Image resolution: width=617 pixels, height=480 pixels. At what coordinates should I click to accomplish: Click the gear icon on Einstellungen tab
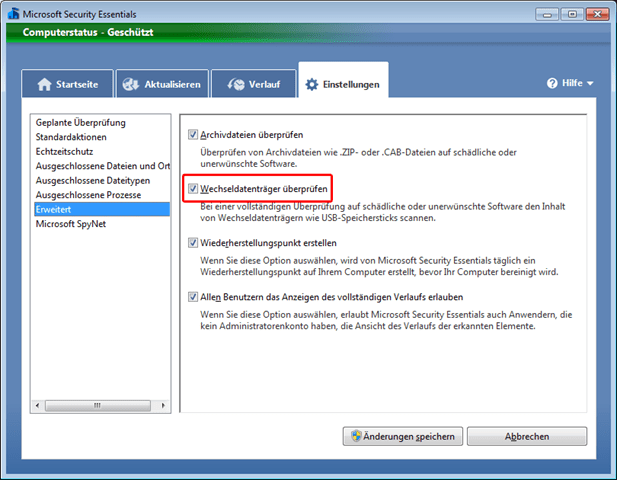pyautogui.click(x=312, y=84)
